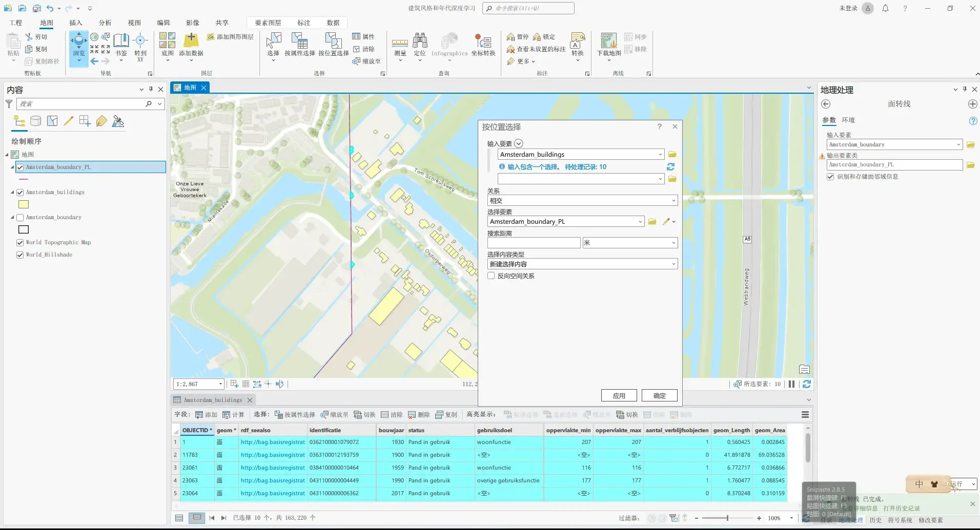980x530 pixels.
Task: Open Select By Attributes (按属性选择) in the ribbon
Action: 299,44
